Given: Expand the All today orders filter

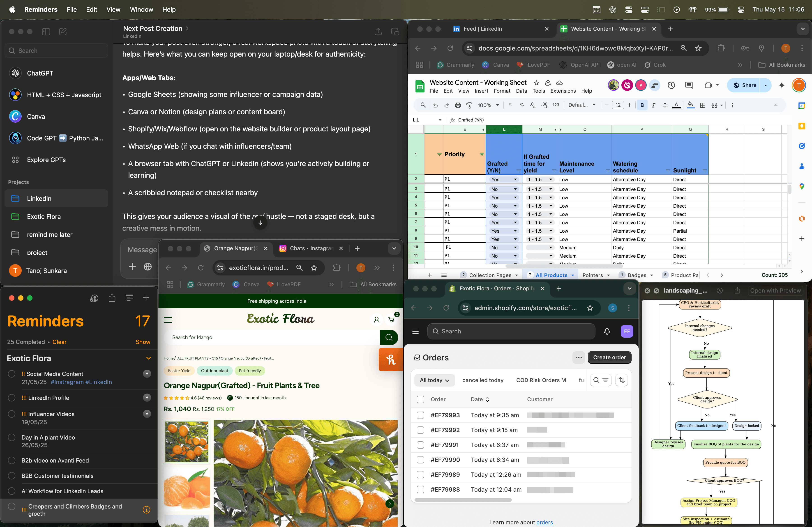Looking at the screenshot, I should point(434,380).
